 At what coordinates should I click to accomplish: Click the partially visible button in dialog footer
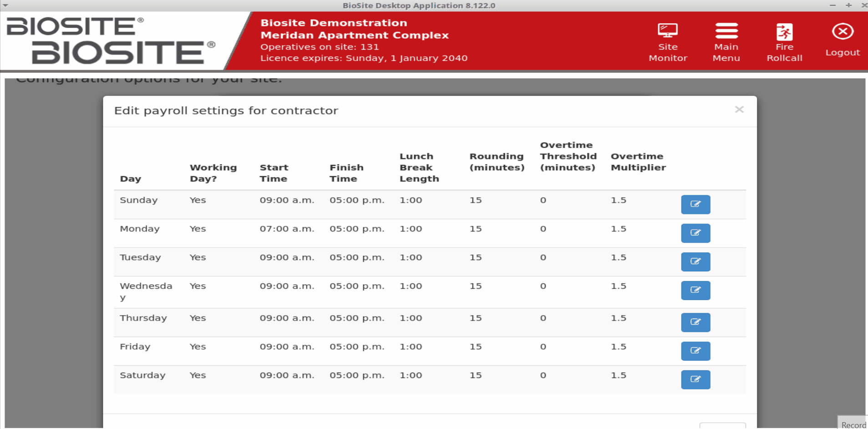tap(722, 426)
